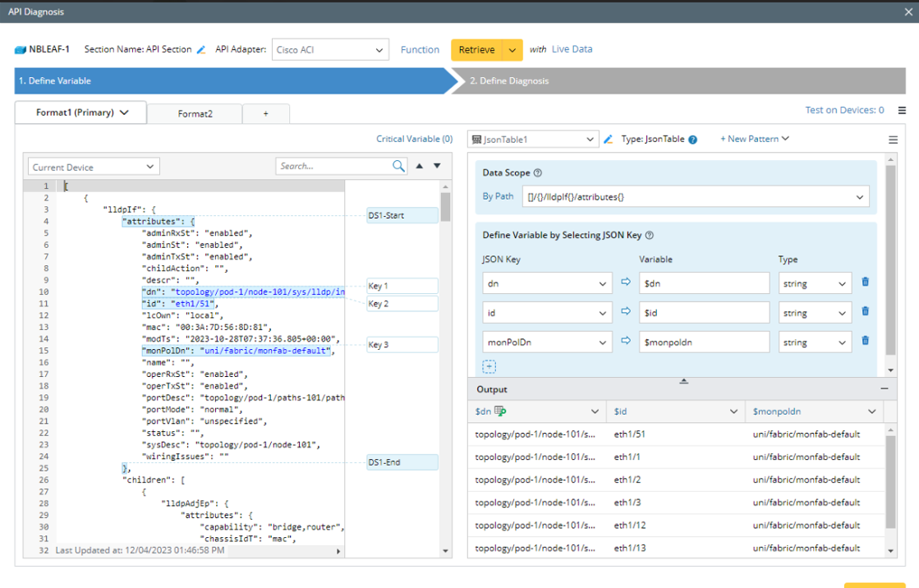This screenshot has height=588, width=919.
Task: Click the pencil icon beside Section Name
Action: [x=201, y=50]
